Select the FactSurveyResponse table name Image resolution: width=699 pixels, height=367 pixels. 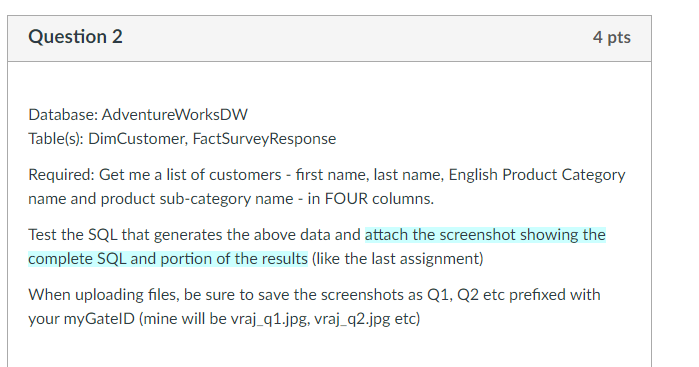(264, 139)
